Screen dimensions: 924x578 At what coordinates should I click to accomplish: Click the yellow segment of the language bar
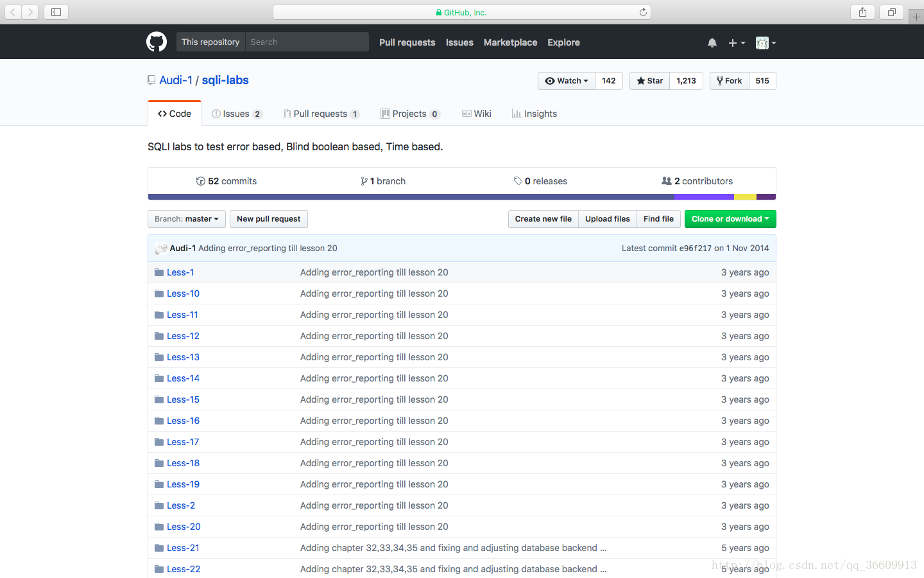[746, 197]
